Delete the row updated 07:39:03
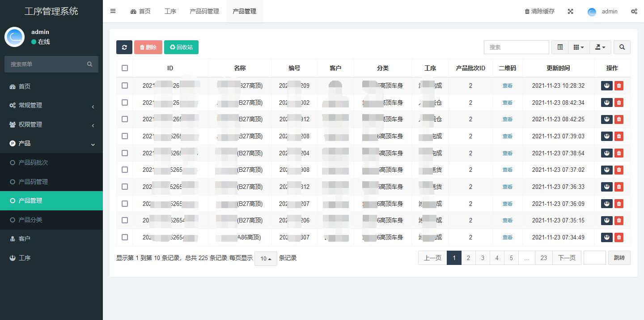The height and width of the screenshot is (320, 644). [x=619, y=136]
